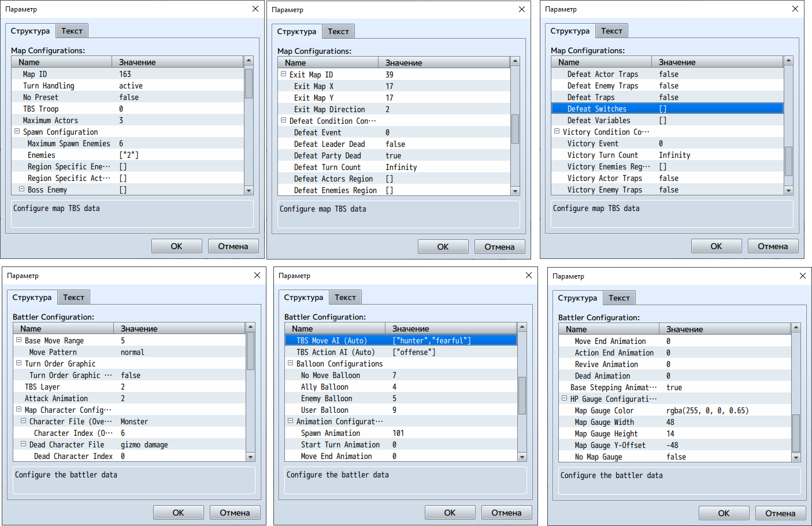Click scroll-up arrow in the Exit Map ID list

(x=516, y=61)
